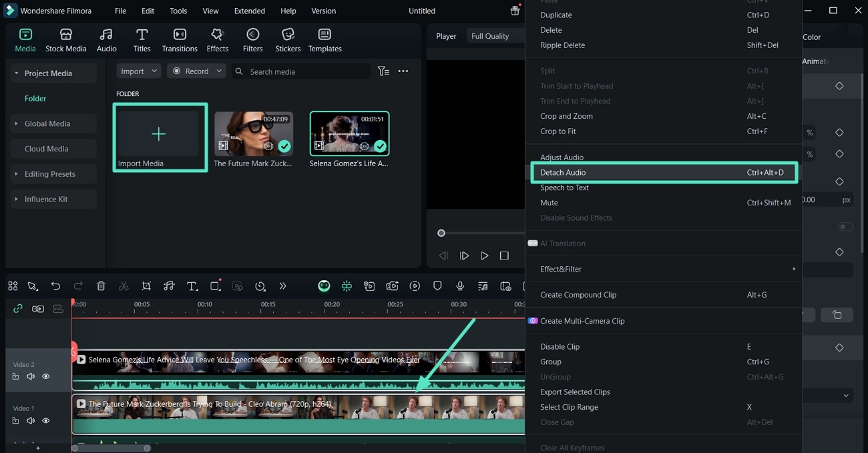Viewport: 868px width, 453px height.
Task: Open the File menu
Action: click(x=120, y=11)
